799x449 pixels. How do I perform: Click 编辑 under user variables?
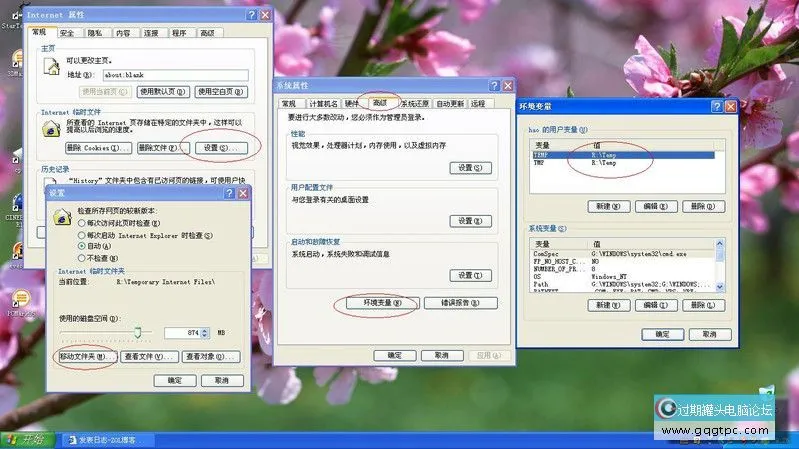656,206
